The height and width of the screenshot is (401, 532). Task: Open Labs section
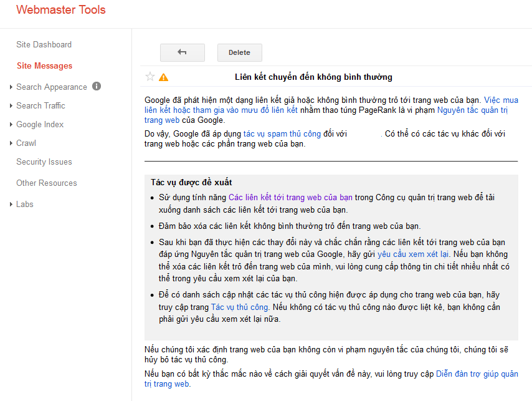coord(25,204)
